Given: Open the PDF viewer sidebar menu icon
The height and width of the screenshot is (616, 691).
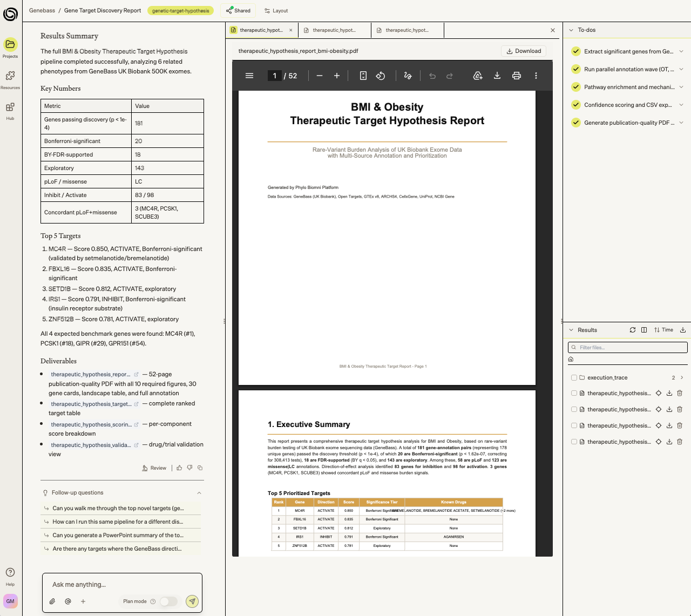Looking at the screenshot, I should [x=249, y=76].
